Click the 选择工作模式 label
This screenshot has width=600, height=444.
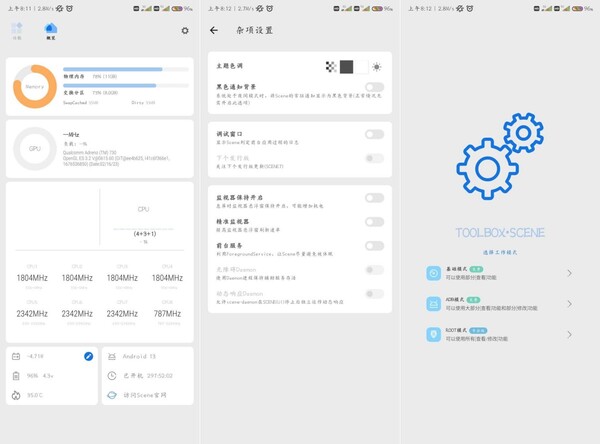tap(500, 253)
